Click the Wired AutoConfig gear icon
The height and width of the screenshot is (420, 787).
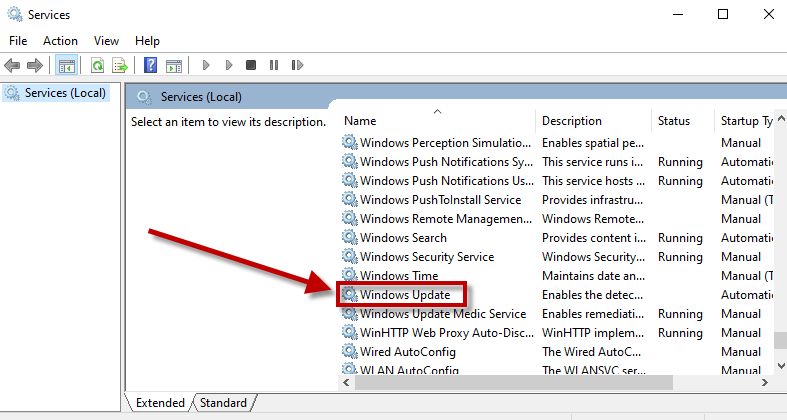(350, 351)
